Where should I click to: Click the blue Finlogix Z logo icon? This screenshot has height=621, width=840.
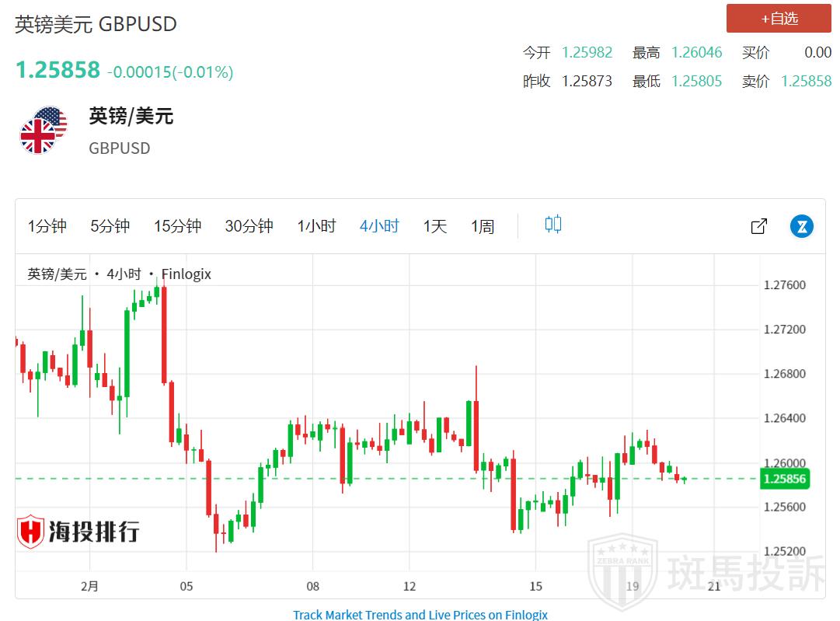coord(801,226)
